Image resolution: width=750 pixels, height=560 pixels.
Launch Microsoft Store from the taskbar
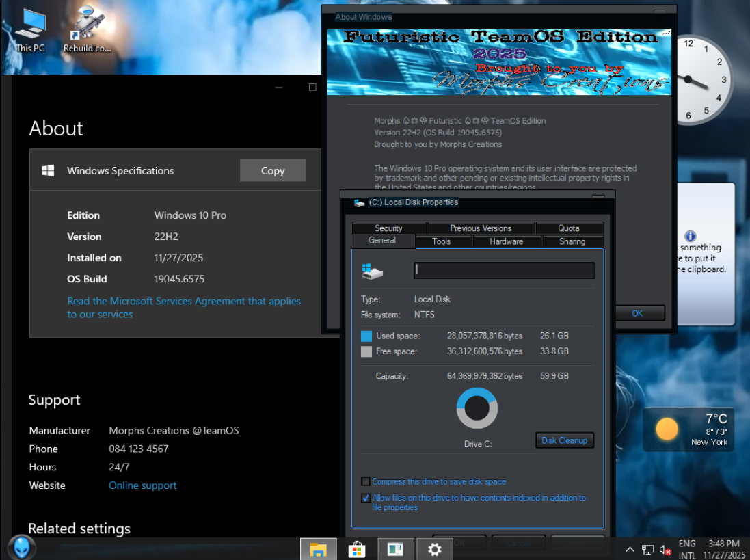click(x=357, y=549)
